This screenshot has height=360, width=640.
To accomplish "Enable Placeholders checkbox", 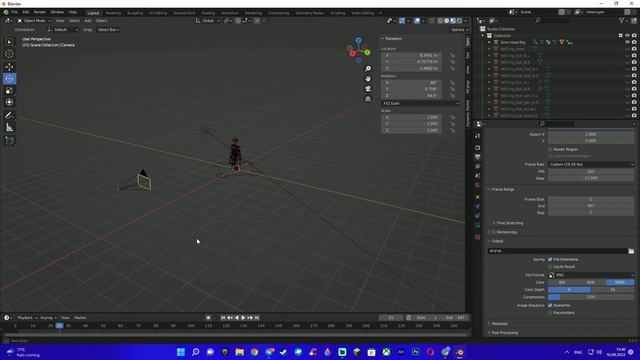I will 550,313.
